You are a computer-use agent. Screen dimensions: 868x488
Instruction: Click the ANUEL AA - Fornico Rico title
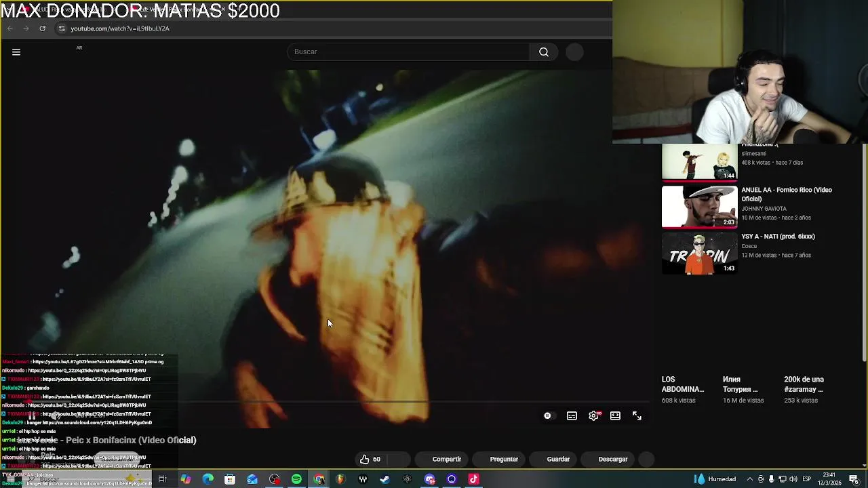click(x=787, y=195)
